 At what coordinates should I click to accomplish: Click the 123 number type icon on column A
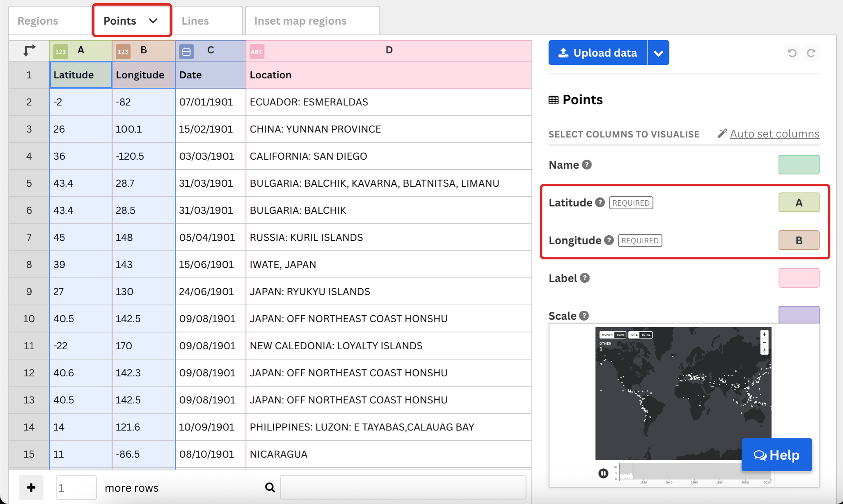tap(61, 52)
